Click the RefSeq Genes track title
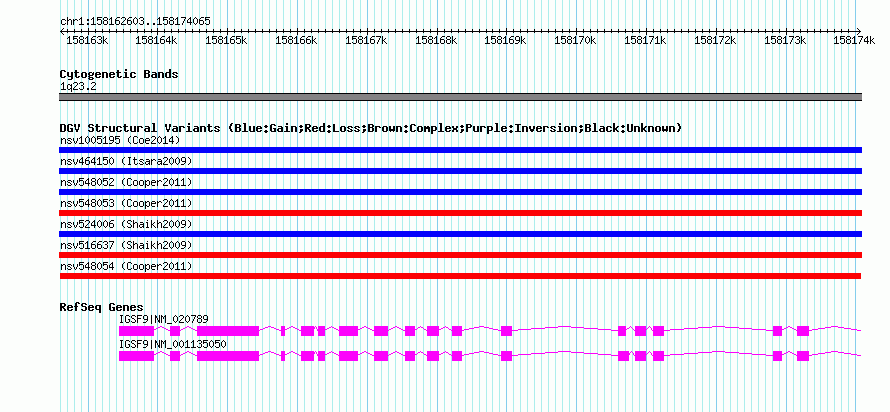Image resolution: width=890 pixels, height=412 pixels. point(102,307)
